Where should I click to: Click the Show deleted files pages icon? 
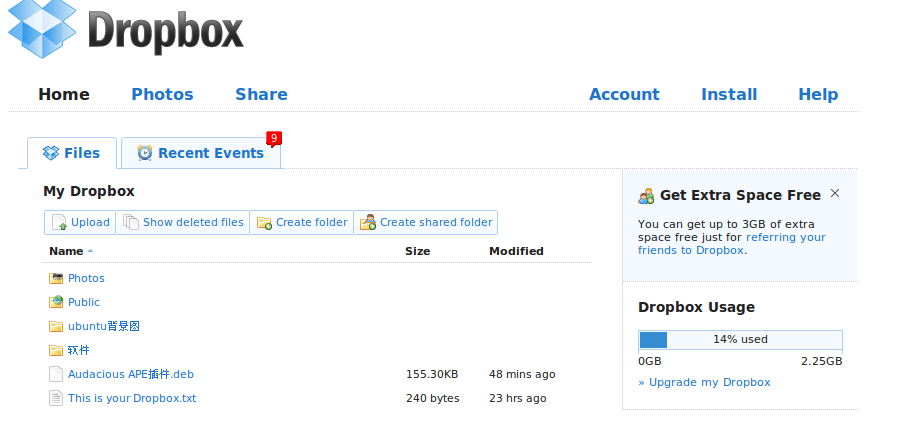pos(131,222)
